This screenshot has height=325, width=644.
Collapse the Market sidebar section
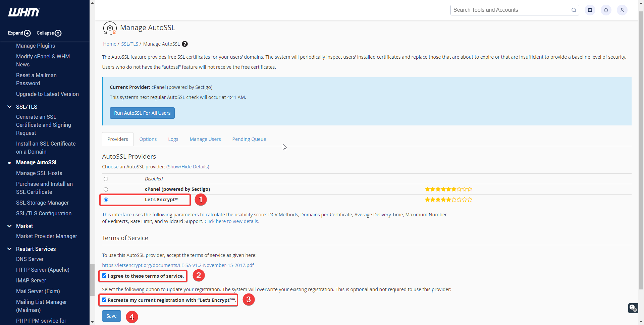[x=9, y=226]
